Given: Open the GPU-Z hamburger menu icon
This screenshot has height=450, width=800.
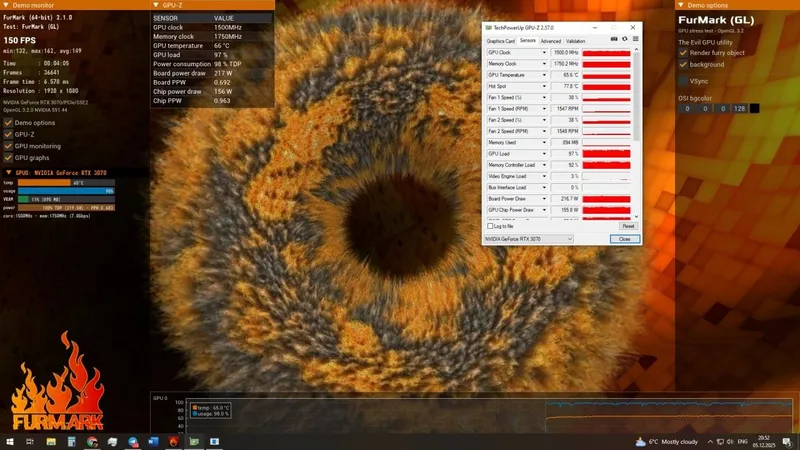Looking at the screenshot, I should tap(635, 39).
